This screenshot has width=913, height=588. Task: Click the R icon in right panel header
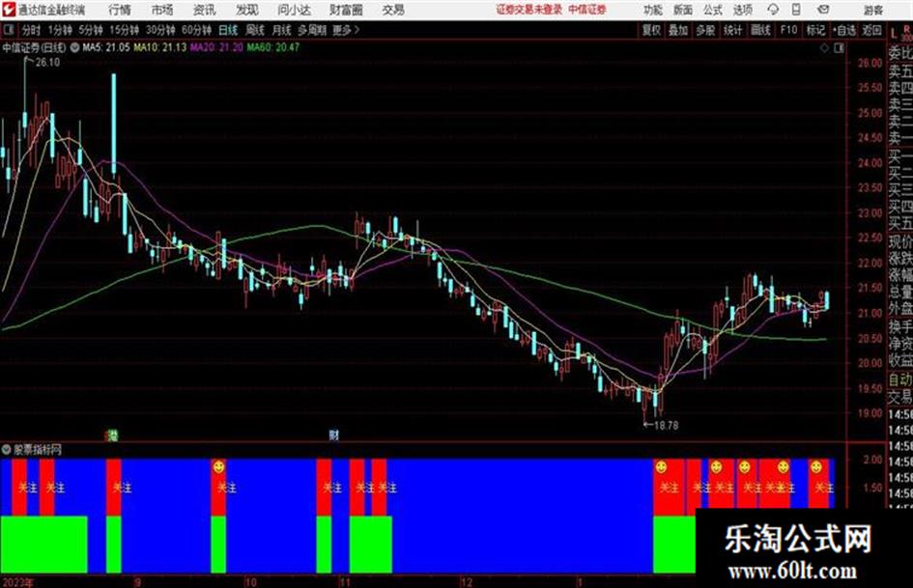click(x=906, y=29)
